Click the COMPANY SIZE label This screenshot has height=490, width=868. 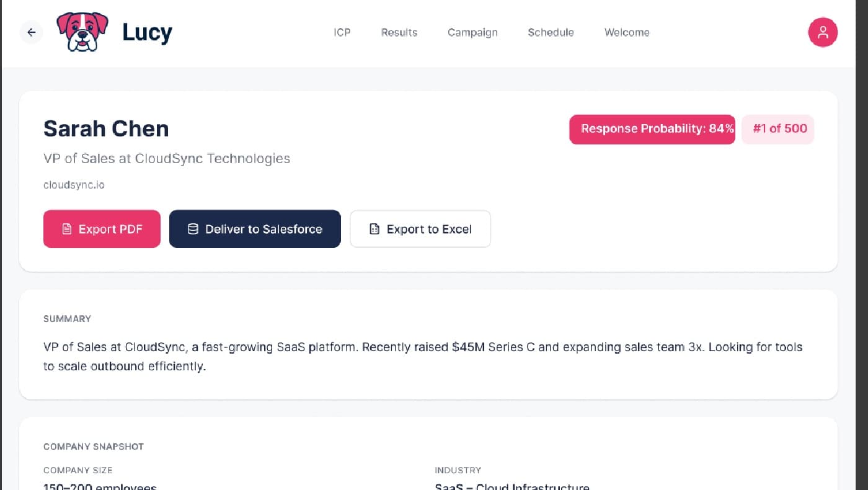point(78,470)
